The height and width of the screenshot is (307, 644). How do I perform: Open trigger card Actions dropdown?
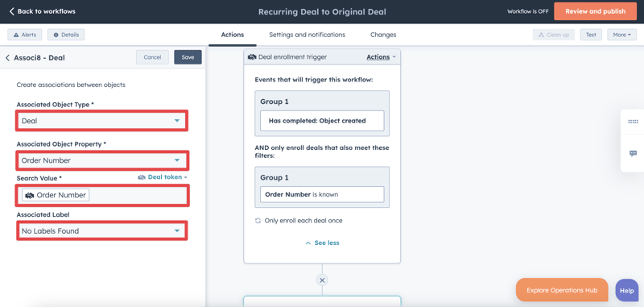click(x=381, y=57)
